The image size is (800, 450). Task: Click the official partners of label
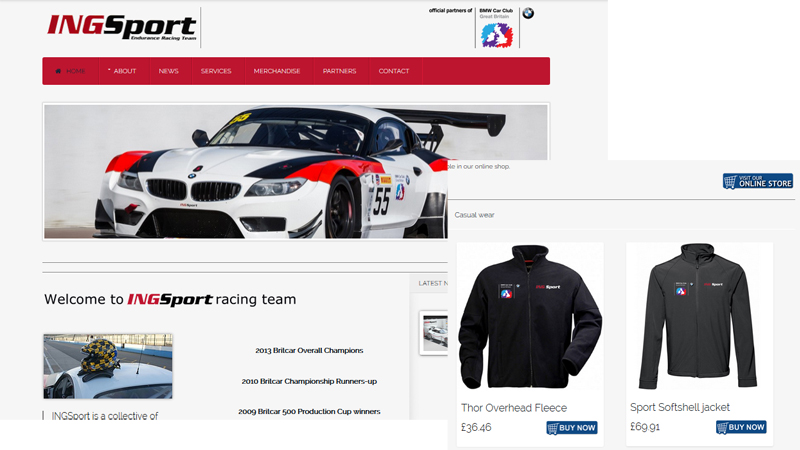(x=451, y=10)
